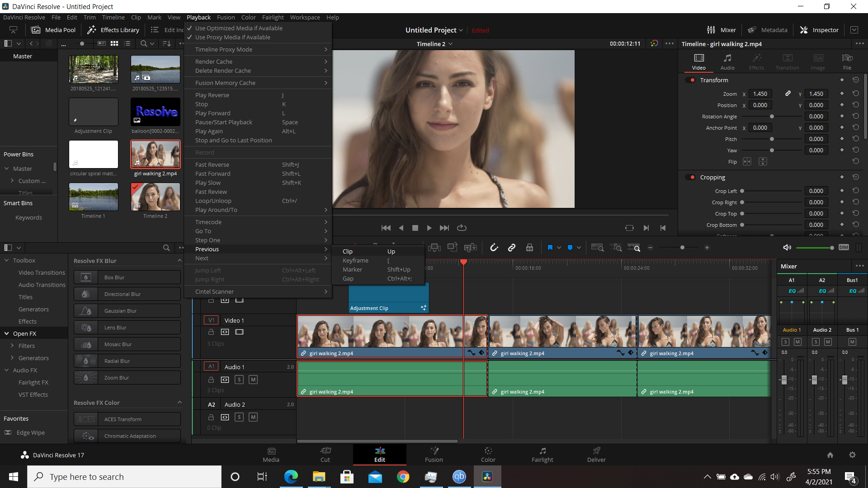Open the Media Pool panel
The image size is (868, 488).
[53, 30]
